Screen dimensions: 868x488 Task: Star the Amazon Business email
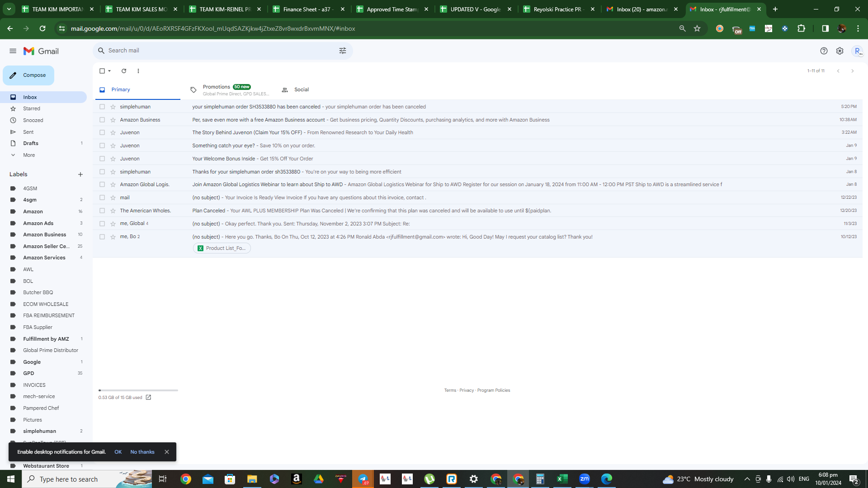click(x=113, y=120)
